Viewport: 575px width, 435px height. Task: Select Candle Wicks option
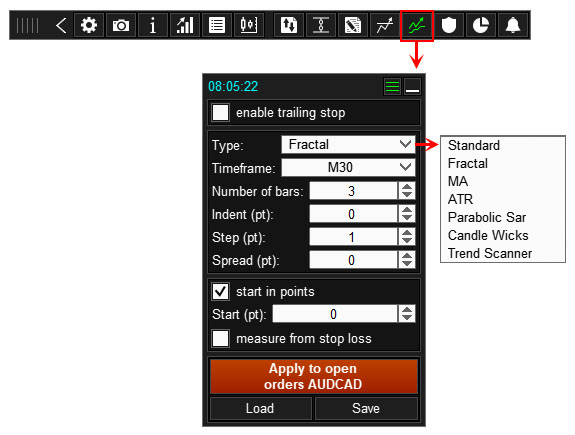[x=488, y=235]
